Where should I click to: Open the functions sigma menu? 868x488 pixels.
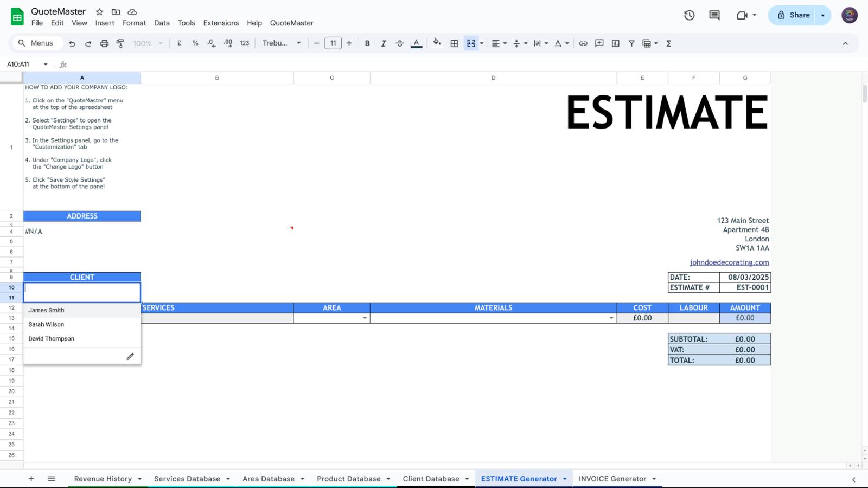click(x=669, y=43)
